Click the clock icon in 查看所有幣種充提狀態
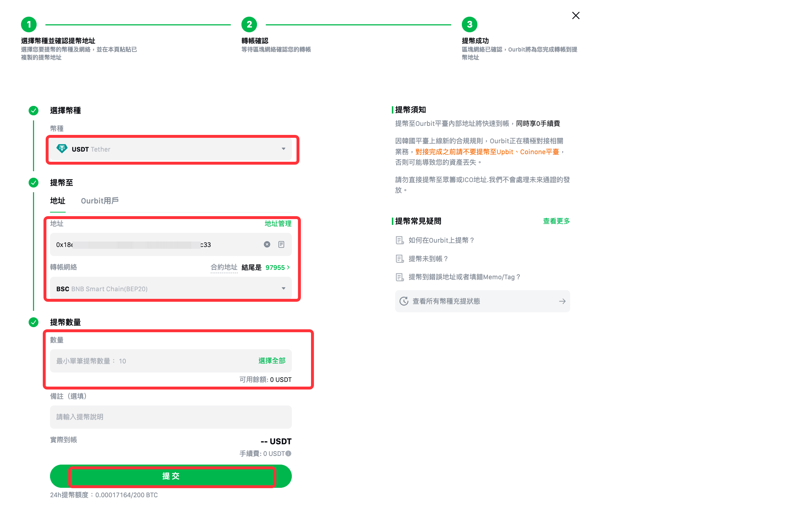Screen dimensions: 812x515 point(404,301)
